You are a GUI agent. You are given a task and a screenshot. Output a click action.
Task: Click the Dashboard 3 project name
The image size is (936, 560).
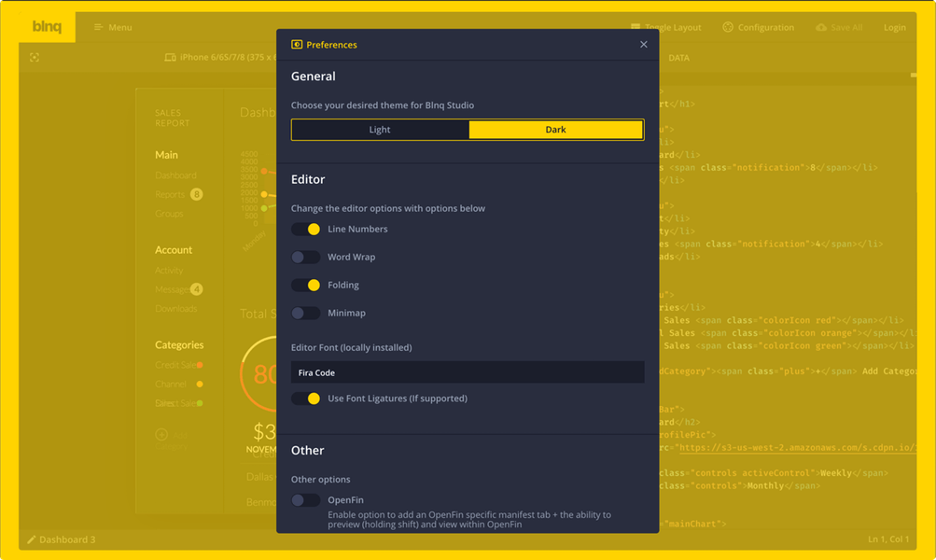[x=67, y=539]
